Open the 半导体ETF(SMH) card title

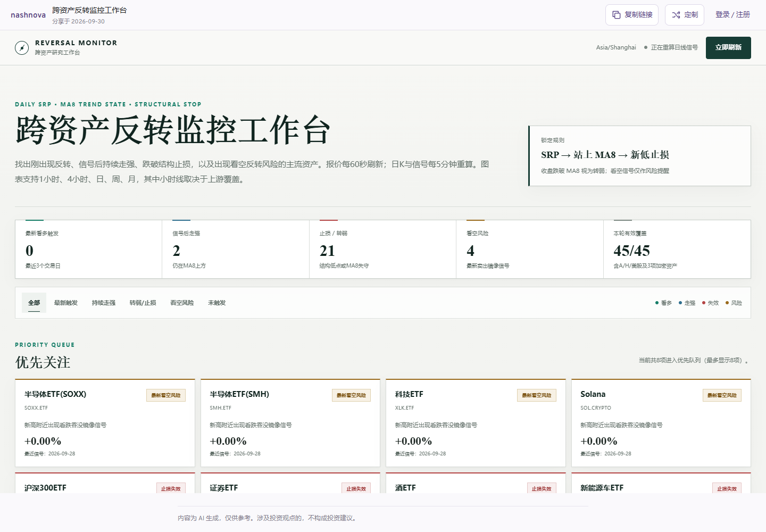pyautogui.click(x=239, y=394)
